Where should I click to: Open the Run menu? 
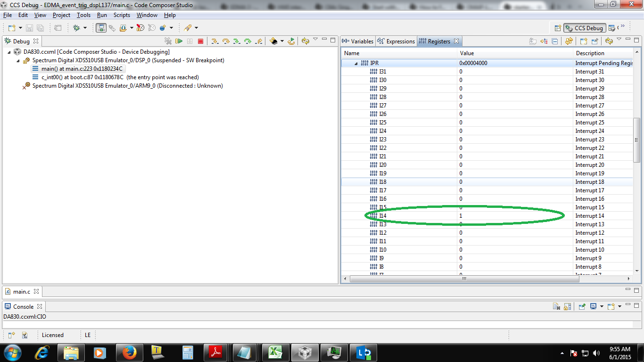click(102, 15)
